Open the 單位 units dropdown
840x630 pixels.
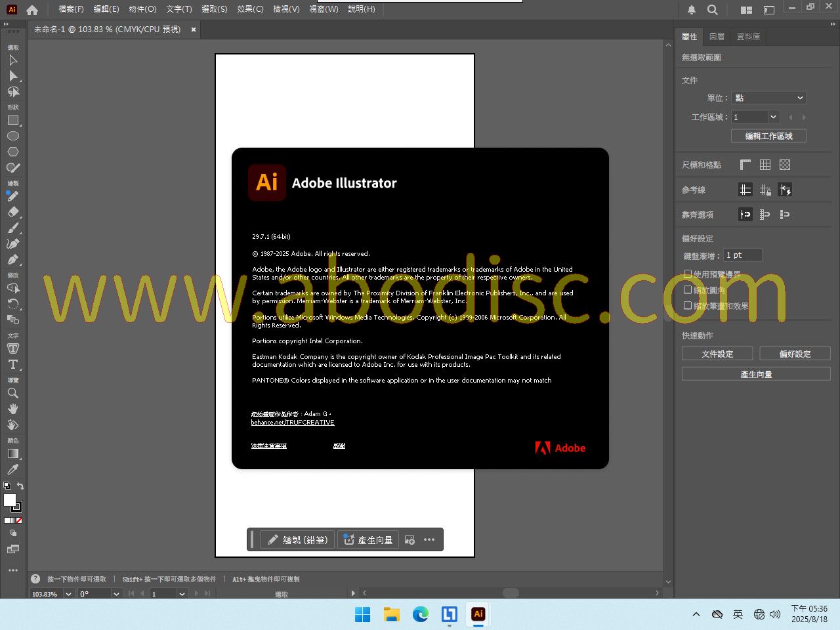click(768, 98)
